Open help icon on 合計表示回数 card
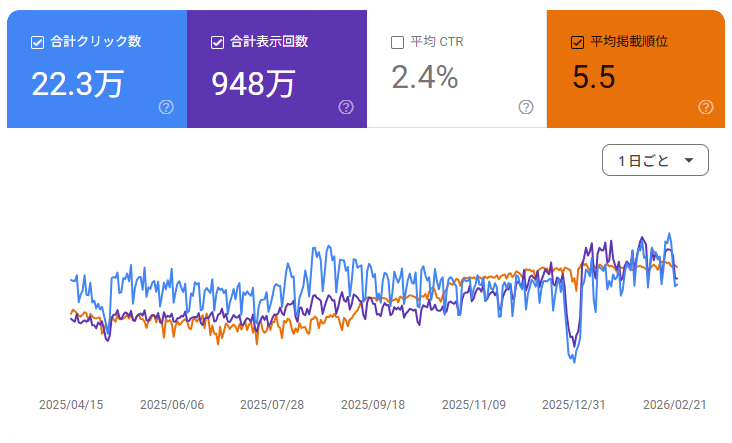732x443 pixels. pyautogui.click(x=346, y=107)
